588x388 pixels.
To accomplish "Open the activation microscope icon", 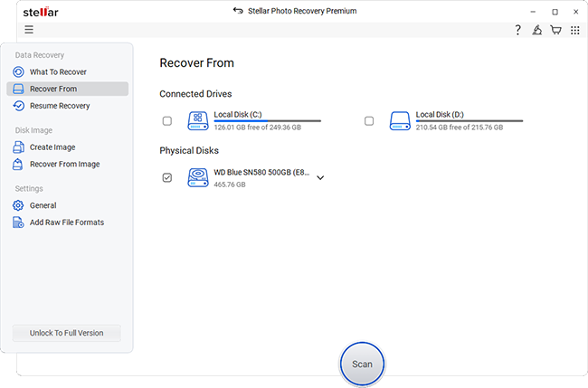I will point(536,30).
